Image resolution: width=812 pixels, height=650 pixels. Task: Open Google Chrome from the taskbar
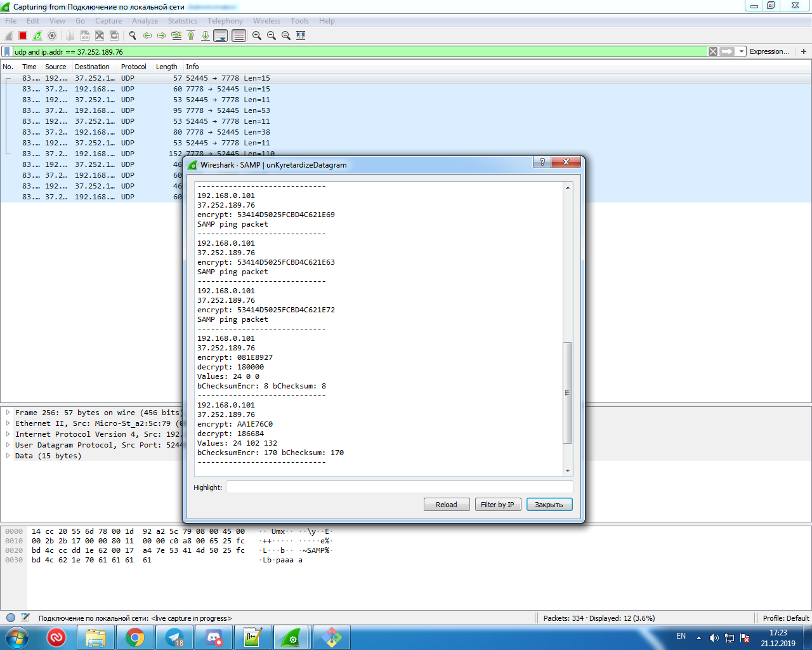tap(135, 637)
